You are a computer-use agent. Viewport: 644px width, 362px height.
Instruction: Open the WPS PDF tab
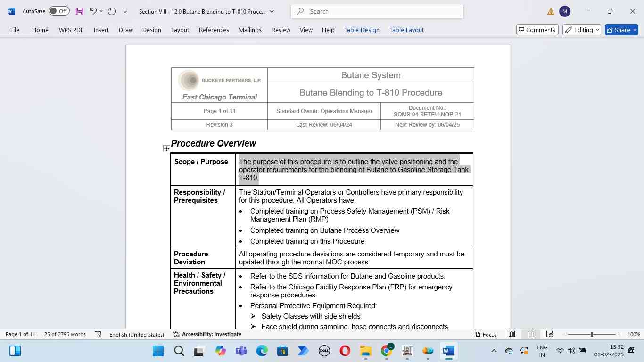point(71,30)
